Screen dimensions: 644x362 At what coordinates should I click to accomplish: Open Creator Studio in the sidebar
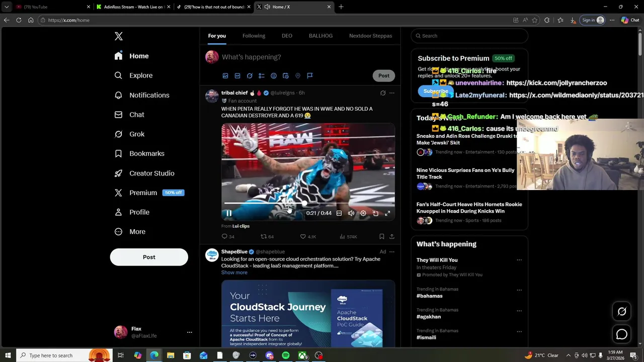tap(144, 173)
